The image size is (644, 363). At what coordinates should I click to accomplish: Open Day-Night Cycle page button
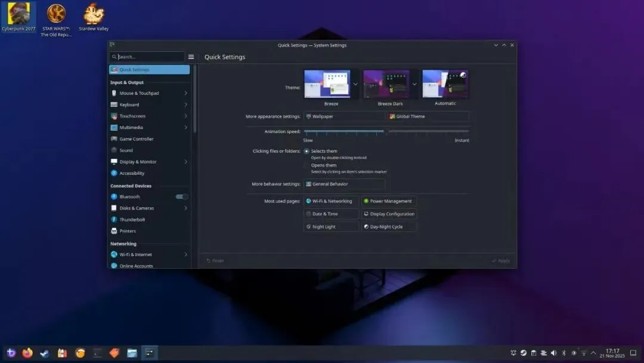coord(389,226)
